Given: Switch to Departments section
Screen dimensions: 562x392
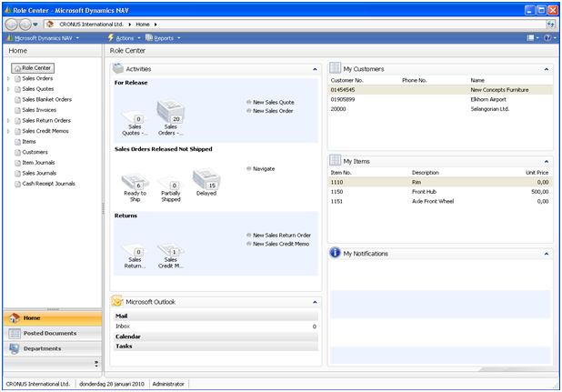Looking at the screenshot, I should tap(53, 348).
